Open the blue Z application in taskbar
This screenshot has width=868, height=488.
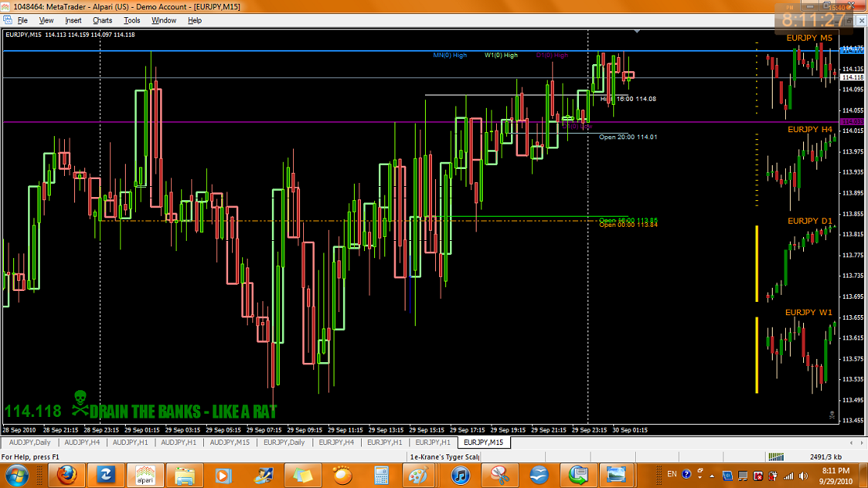105,475
